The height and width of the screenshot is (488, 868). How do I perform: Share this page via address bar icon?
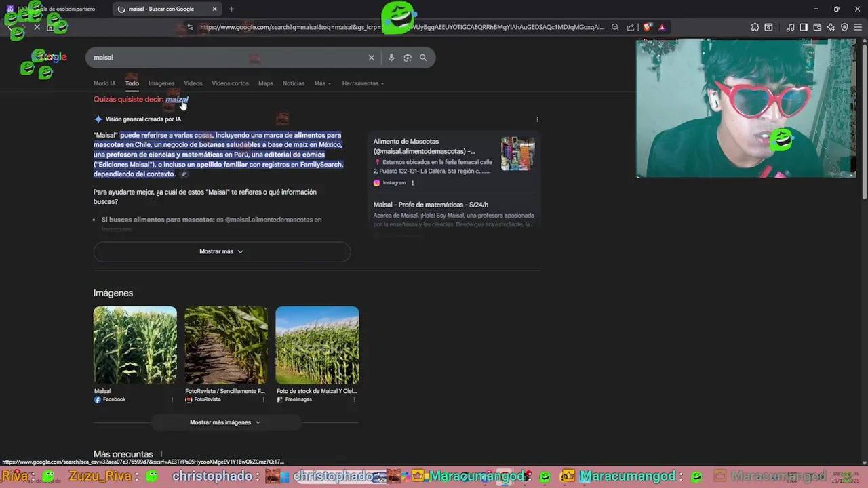pos(631,27)
